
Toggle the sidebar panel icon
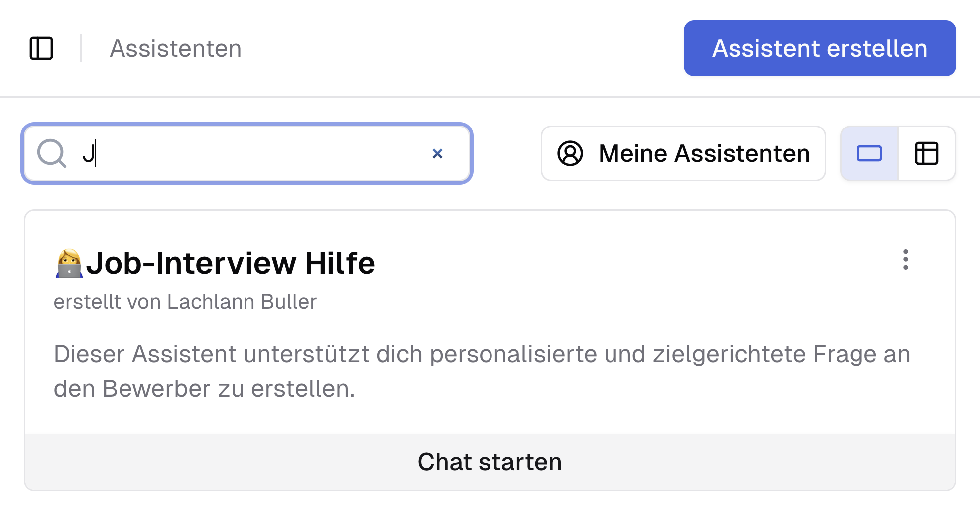pos(42,48)
